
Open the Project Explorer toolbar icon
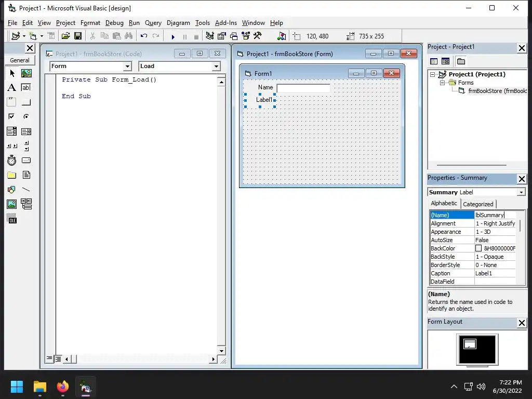point(210,36)
